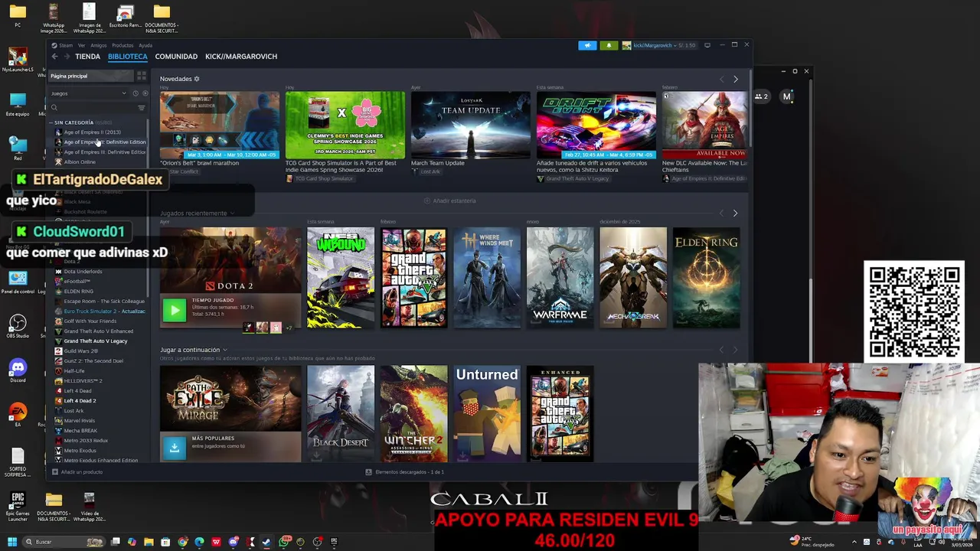
Task: Toggle ready-to-play filter icon in library sidebar
Action: pos(145,93)
